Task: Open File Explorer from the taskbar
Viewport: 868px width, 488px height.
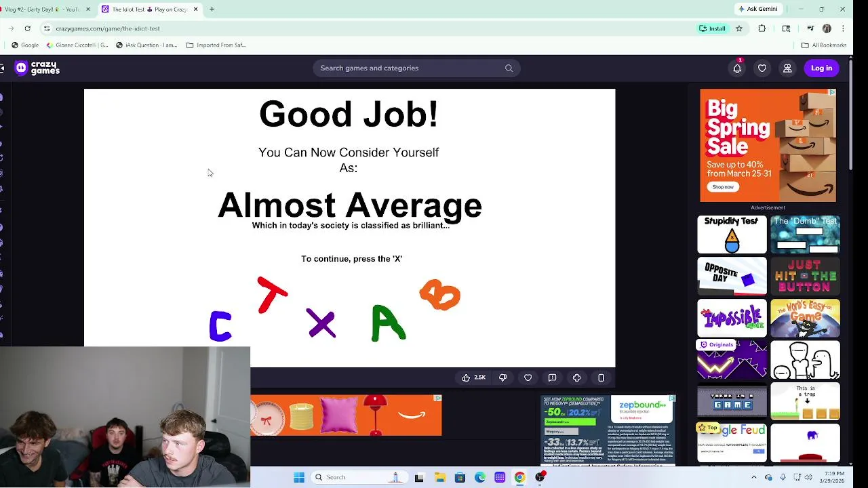Action: point(439,477)
